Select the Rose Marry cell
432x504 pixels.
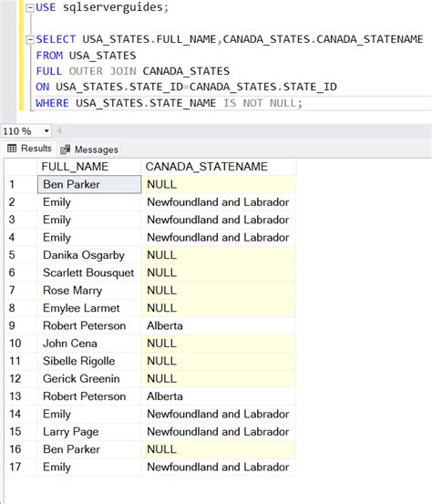click(89, 291)
